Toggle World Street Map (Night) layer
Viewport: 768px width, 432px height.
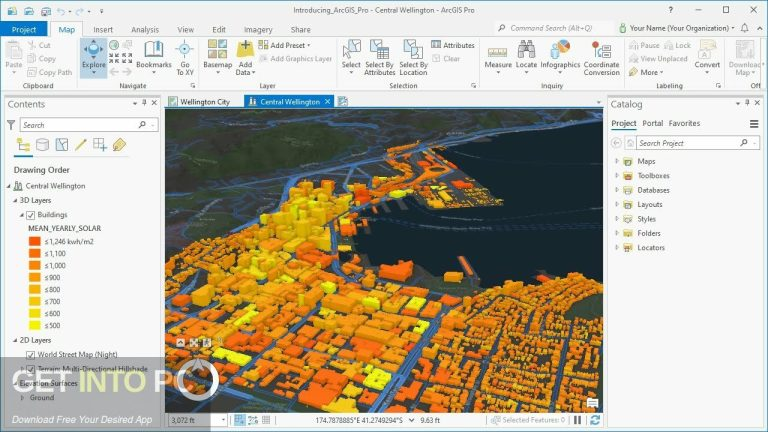click(30, 355)
